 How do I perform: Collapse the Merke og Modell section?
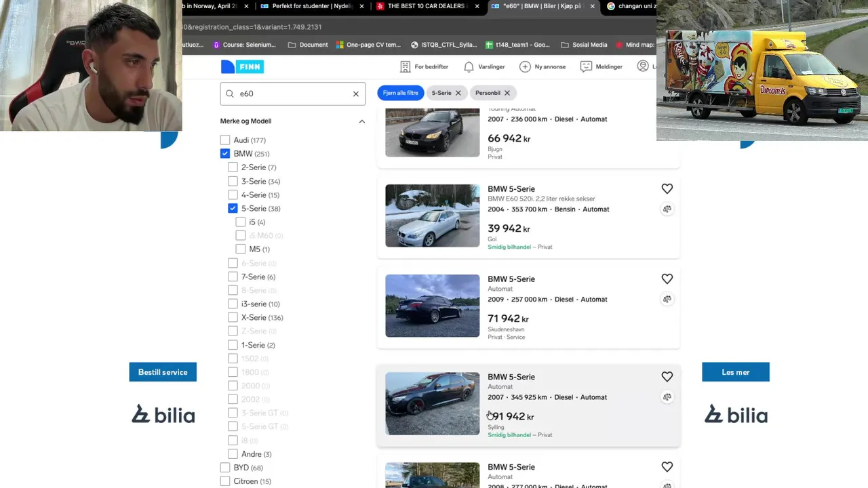coord(361,121)
